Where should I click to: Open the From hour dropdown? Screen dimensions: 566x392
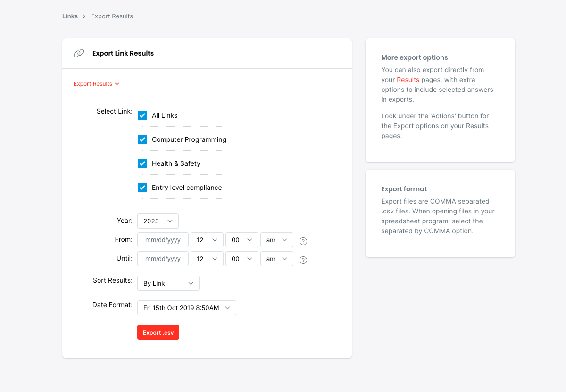207,240
